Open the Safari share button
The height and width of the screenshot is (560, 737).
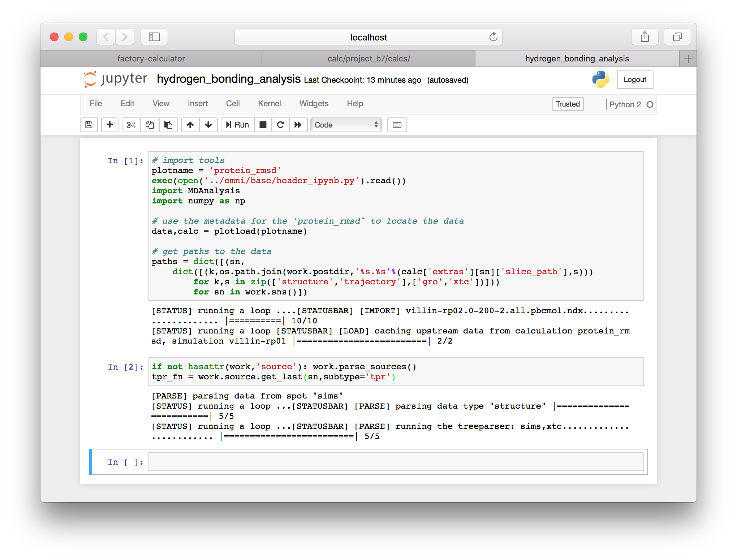(x=645, y=37)
